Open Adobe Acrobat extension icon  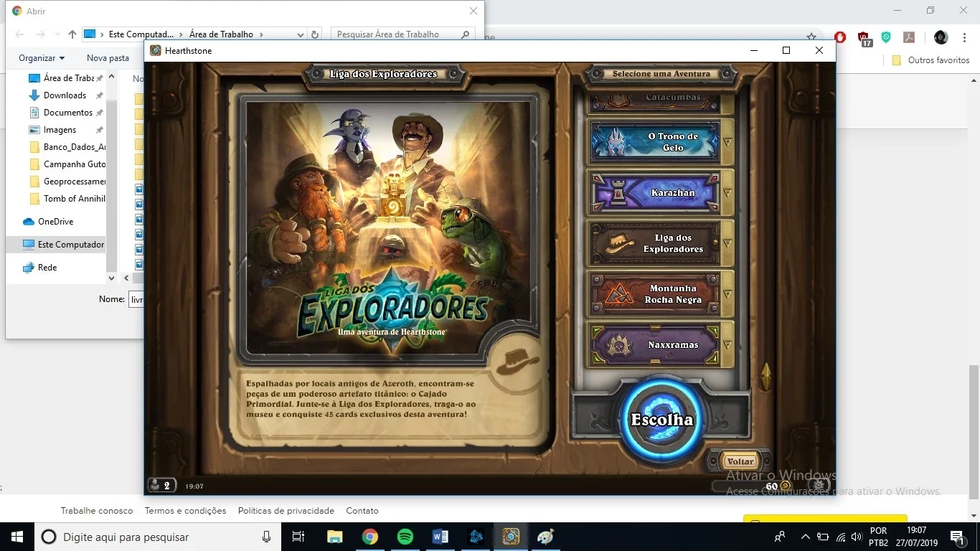pyautogui.click(x=909, y=37)
